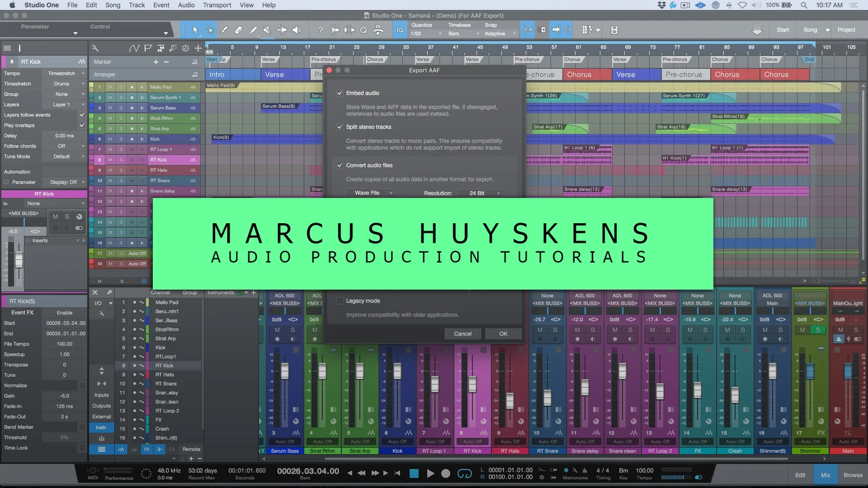Screen dimensions: 868x488
Task: Open the wrench settings in track list
Action: [95, 49]
